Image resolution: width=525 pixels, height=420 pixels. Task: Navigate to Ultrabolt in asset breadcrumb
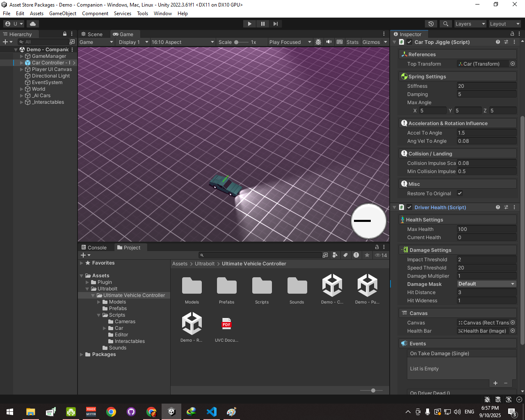coord(205,264)
